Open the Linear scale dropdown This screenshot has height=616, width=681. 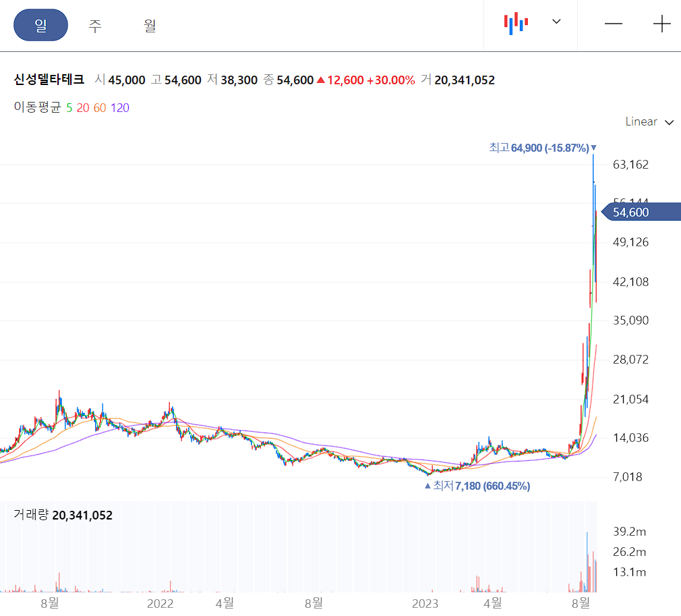(649, 121)
